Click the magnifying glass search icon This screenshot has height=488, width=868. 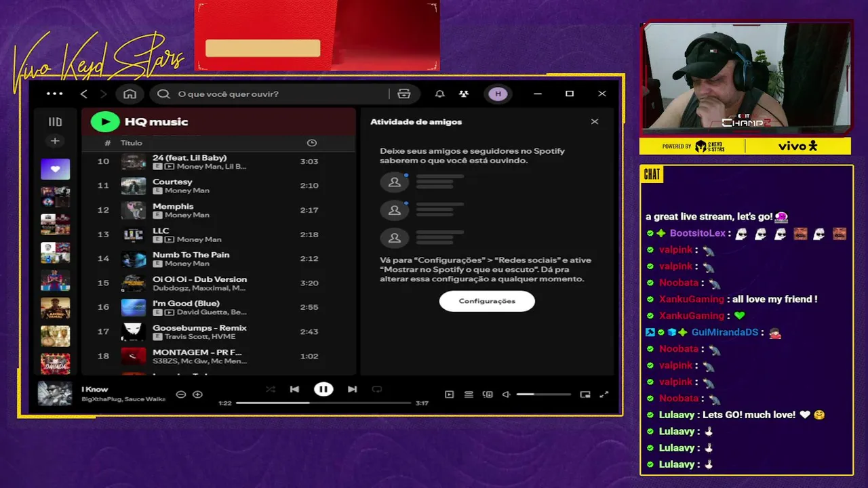pyautogui.click(x=163, y=94)
